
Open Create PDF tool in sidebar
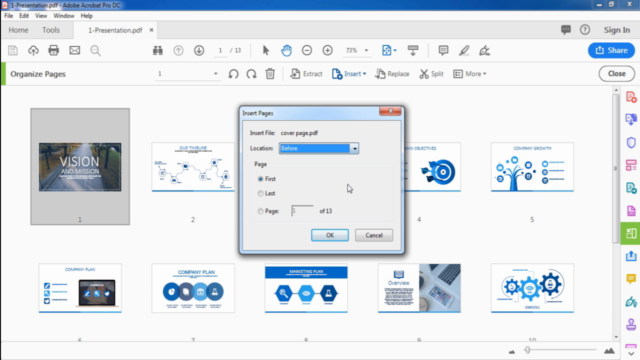click(x=631, y=97)
